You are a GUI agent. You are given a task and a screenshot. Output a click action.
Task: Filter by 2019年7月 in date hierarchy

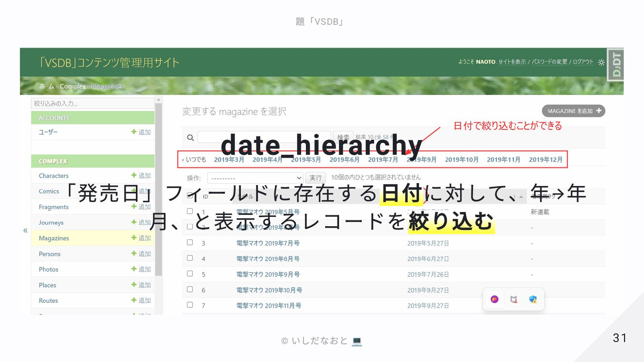tap(383, 160)
